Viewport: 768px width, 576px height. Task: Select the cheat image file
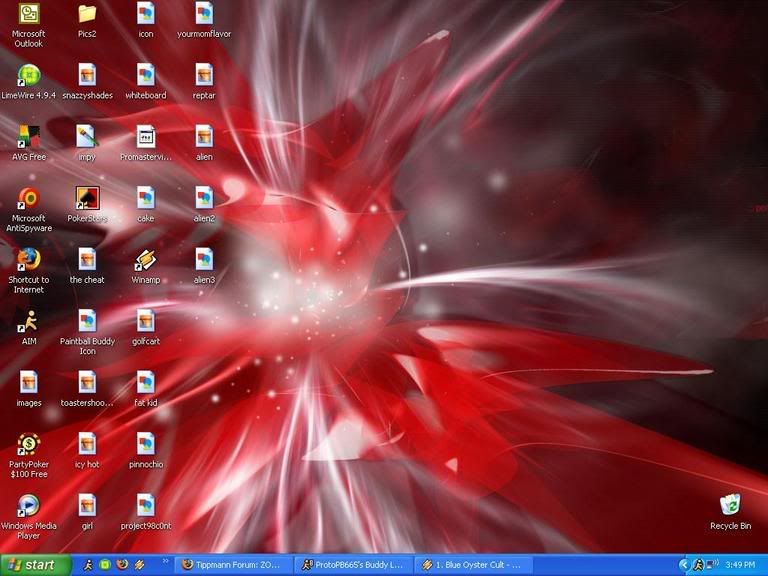(x=87, y=260)
